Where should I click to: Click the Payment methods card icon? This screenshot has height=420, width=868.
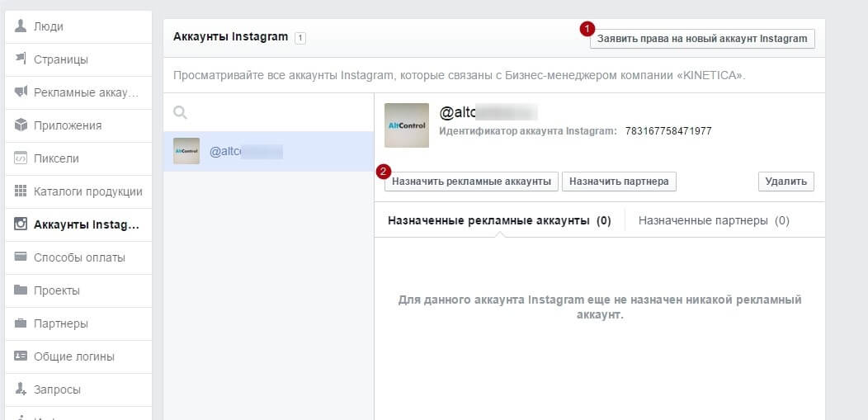21,257
